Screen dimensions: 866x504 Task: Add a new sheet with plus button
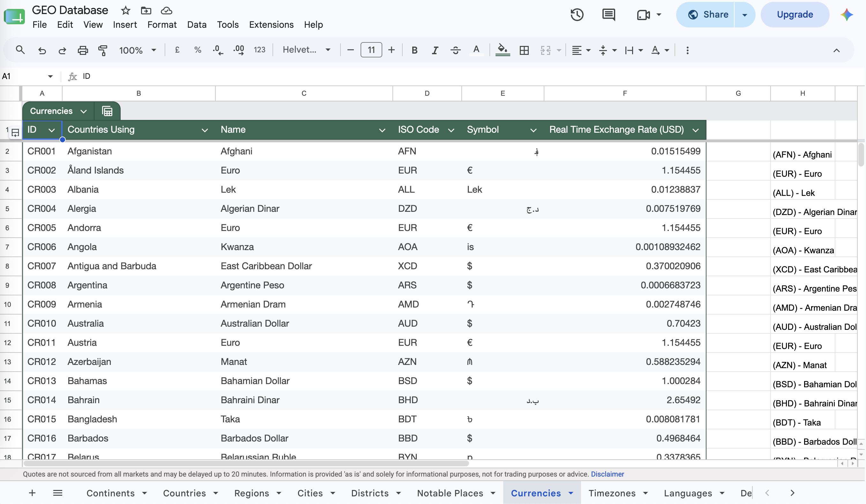coord(32,493)
